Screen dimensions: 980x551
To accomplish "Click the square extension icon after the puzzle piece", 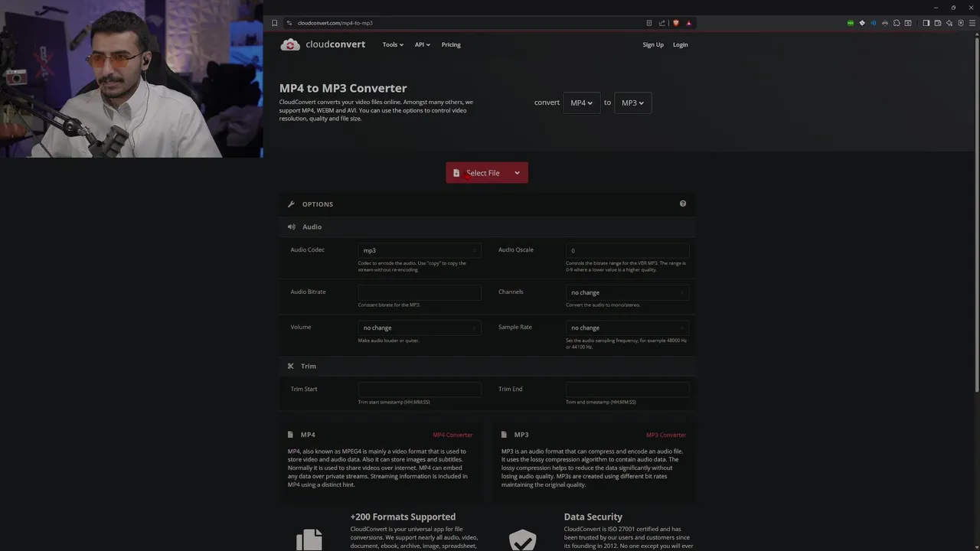I will pyautogui.click(x=908, y=23).
